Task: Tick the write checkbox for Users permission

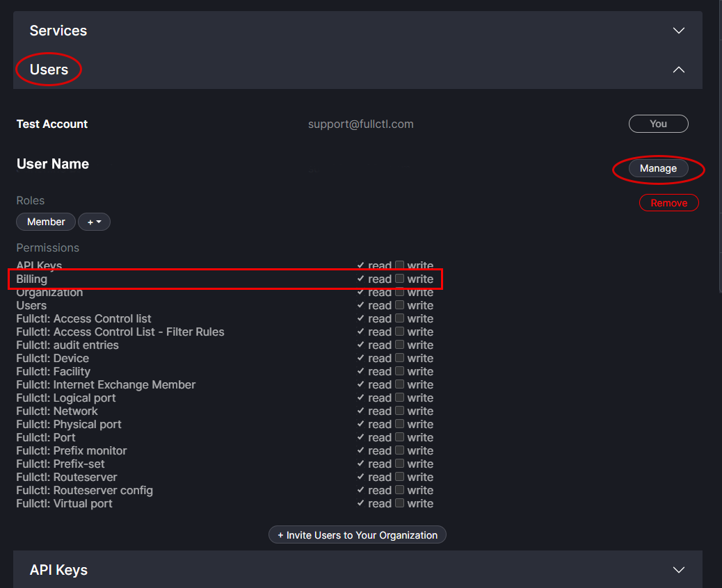Action: (x=400, y=305)
